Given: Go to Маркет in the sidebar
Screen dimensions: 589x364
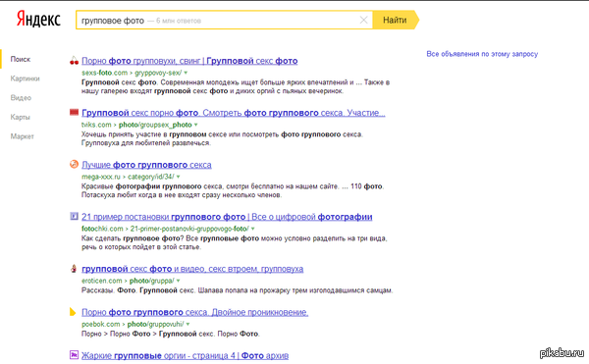Looking at the screenshot, I should [23, 136].
